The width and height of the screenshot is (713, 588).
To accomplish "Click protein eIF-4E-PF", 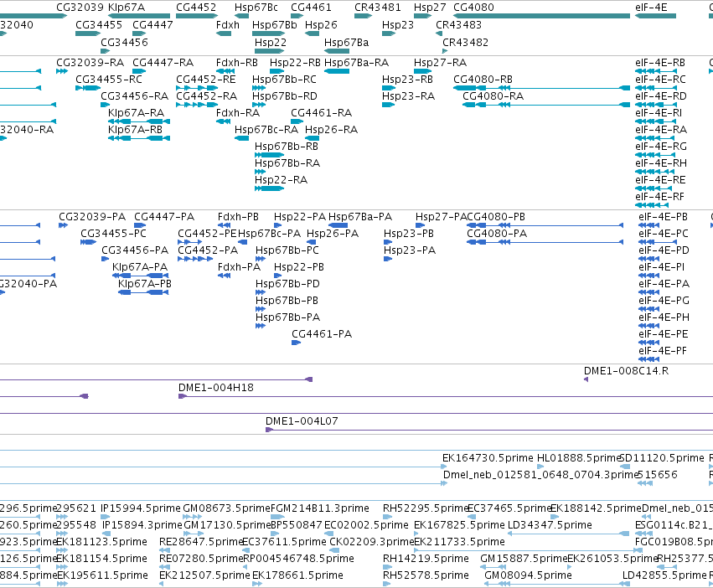I will pos(663,351).
